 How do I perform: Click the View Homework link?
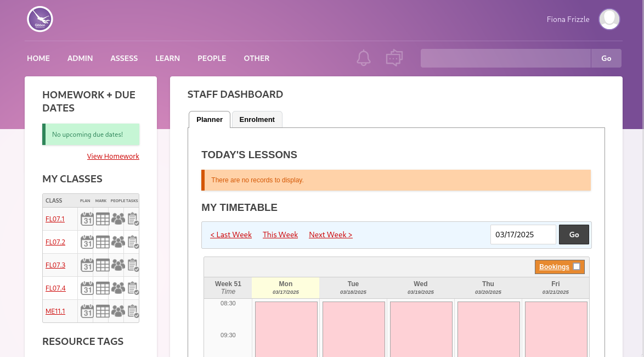[113, 156]
